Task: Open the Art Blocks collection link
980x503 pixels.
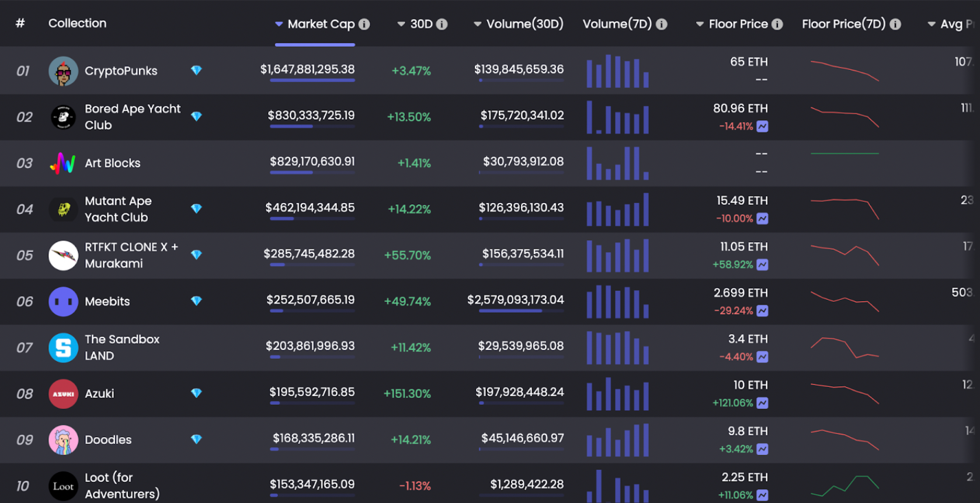Action: [x=113, y=163]
